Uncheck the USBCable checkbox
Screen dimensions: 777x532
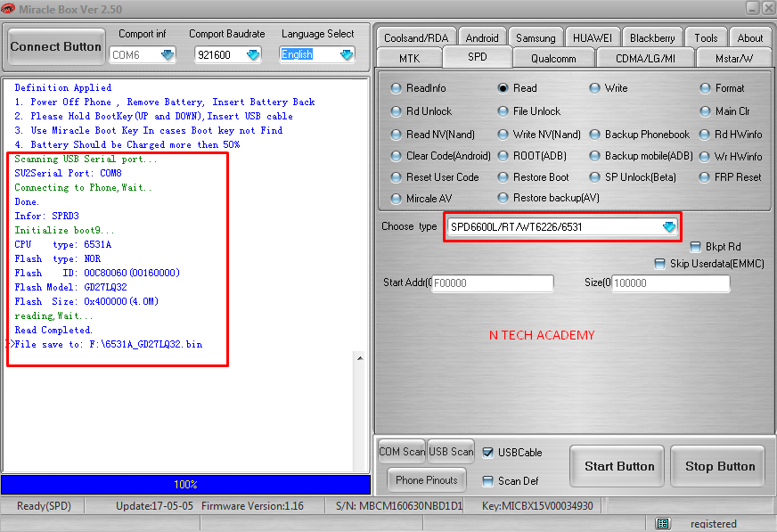point(487,453)
